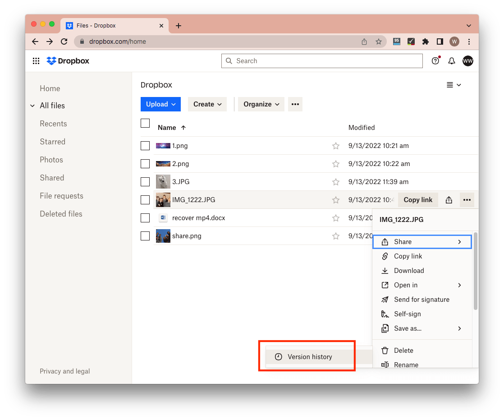This screenshot has height=420, width=504.
Task: Open File requests in the sidebar
Action: (61, 196)
